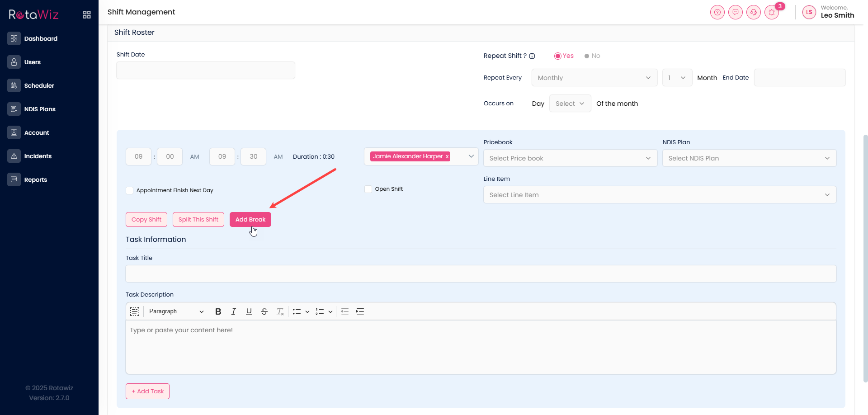Image resolution: width=868 pixels, height=415 pixels.
Task: Click the Add Break button
Action: click(250, 219)
